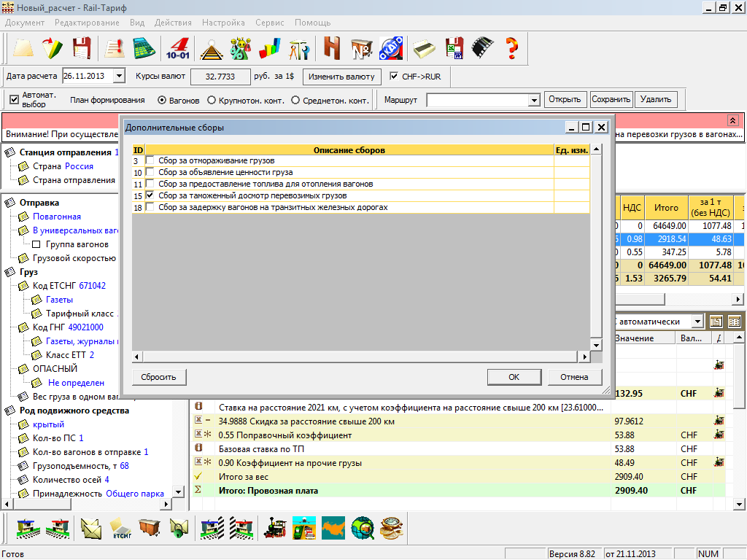Open the 10-01 tariff guide icon
This screenshot has width=747, height=560.
pyautogui.click(x=177, y=48)
